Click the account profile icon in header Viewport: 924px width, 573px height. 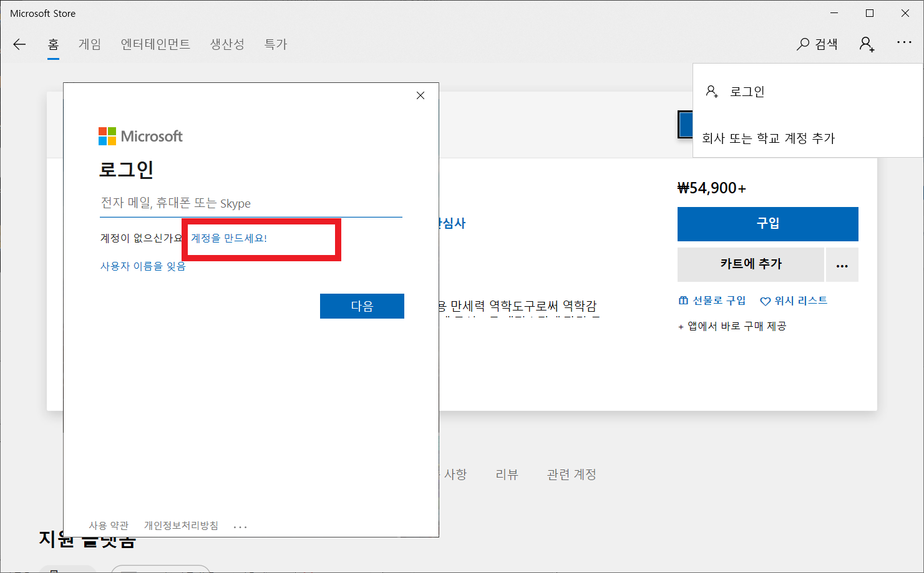pos(867,44)
